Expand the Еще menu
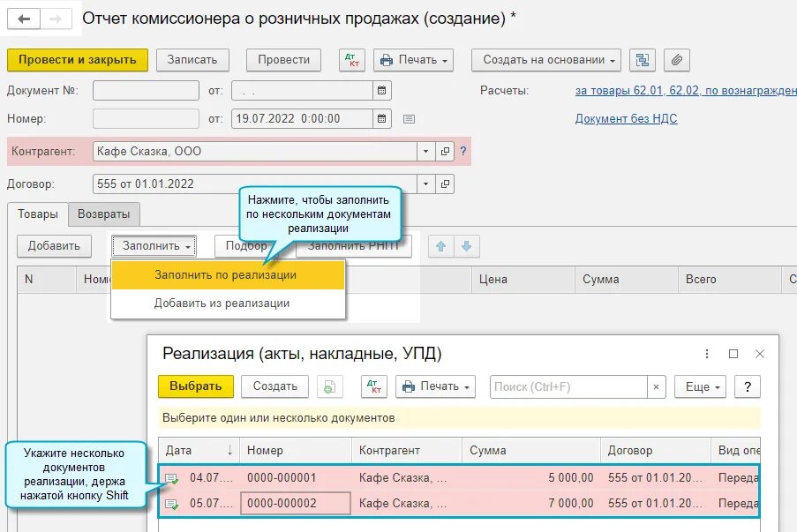 click(700, 386)
